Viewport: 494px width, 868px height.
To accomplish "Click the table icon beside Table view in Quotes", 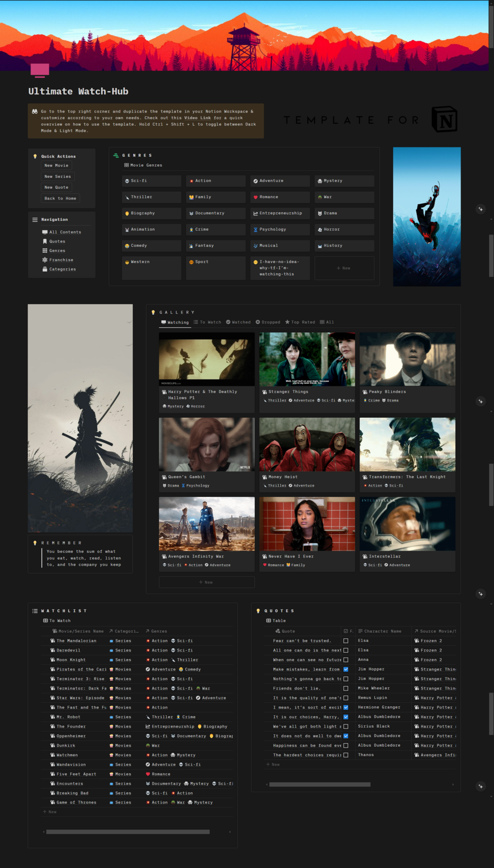I will [x=269, y=621].
